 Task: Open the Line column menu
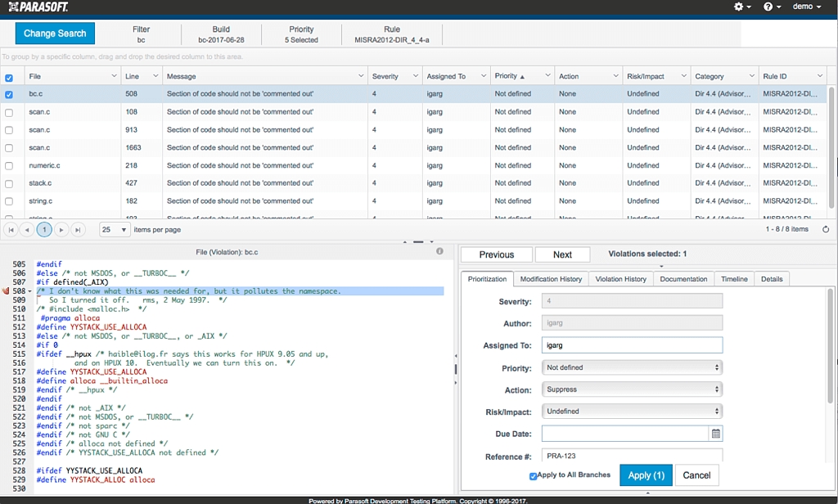(x=155, y=76)
